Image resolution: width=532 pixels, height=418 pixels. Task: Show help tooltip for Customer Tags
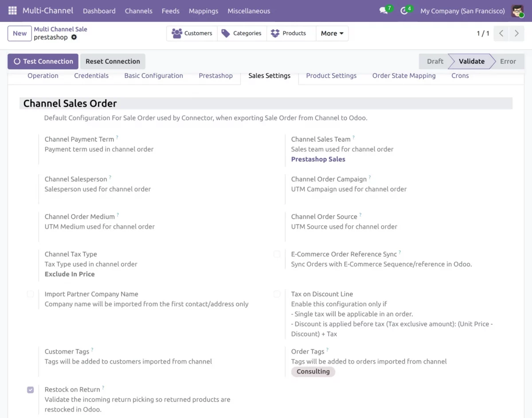92,350
